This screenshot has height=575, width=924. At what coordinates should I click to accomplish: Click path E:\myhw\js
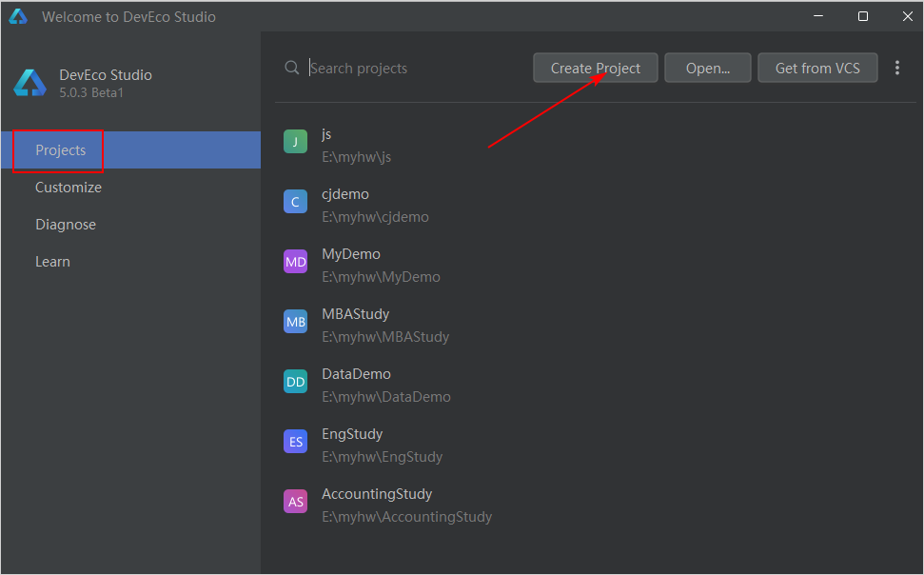[357, 157]
